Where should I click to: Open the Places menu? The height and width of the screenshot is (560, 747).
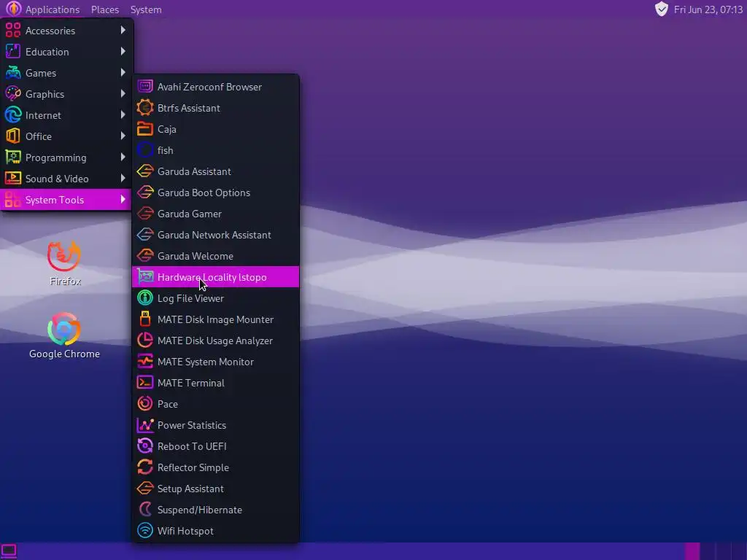click(x=105, y=9)
